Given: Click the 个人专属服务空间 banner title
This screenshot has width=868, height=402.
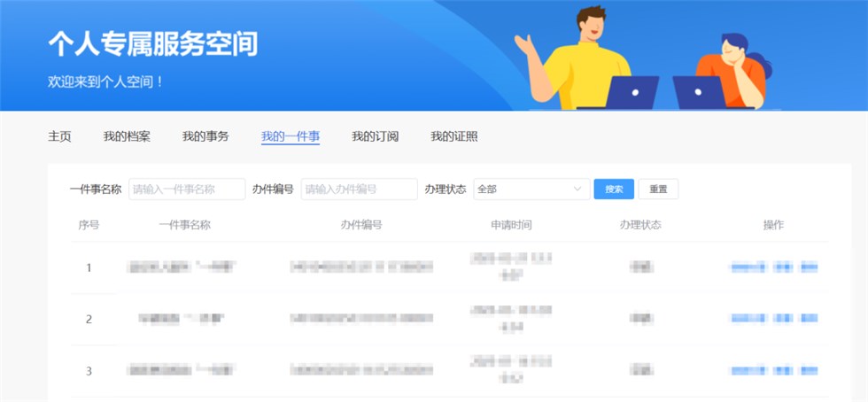Looking at the screenshot, I should coord(152,44).
